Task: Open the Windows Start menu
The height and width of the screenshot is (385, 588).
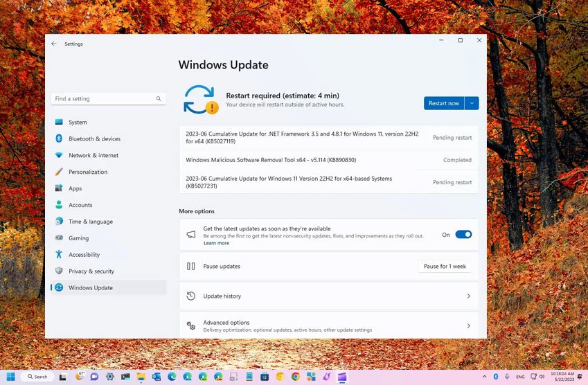Action: [11, 377]
